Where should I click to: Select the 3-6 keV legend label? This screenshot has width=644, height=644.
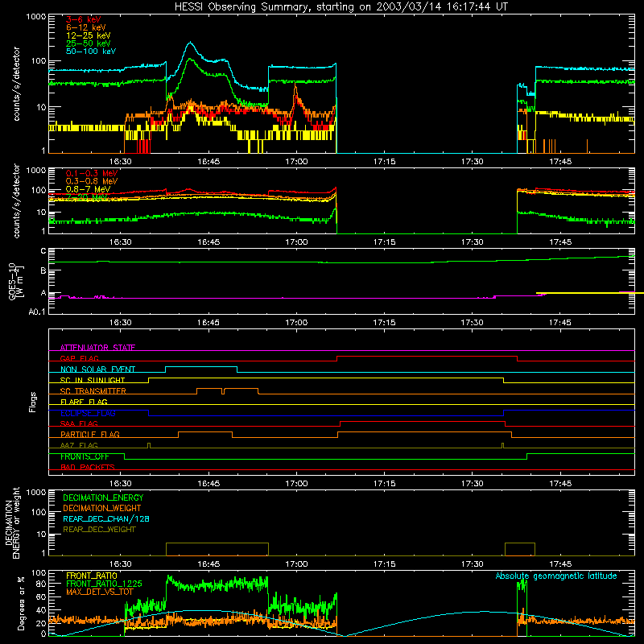pos(84,19)
